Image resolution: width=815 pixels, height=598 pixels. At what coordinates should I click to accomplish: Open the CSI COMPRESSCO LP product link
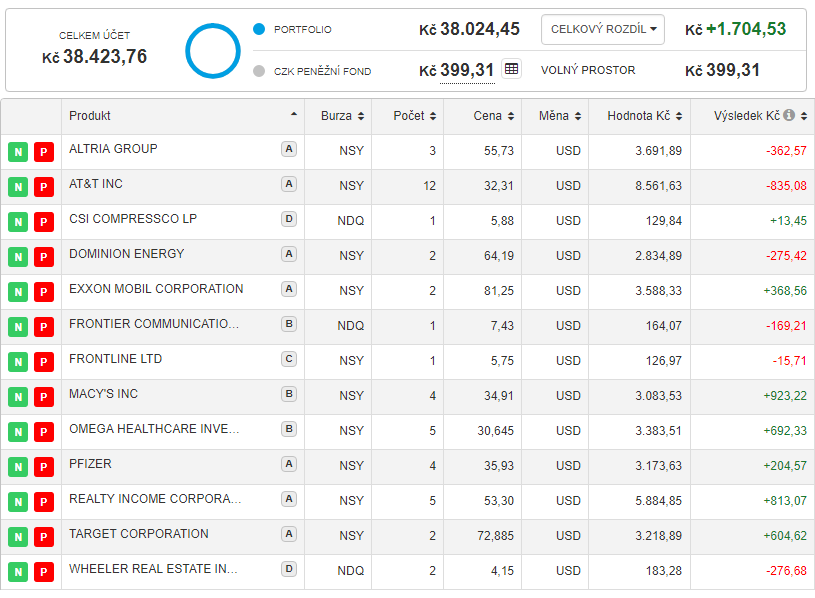[x=133, y=219]
